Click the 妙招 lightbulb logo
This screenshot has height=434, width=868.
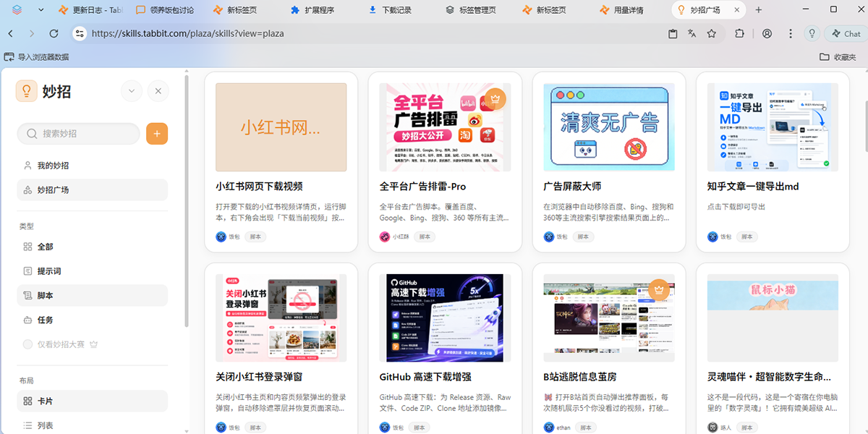pyautogui.click(x=27, y=90)
